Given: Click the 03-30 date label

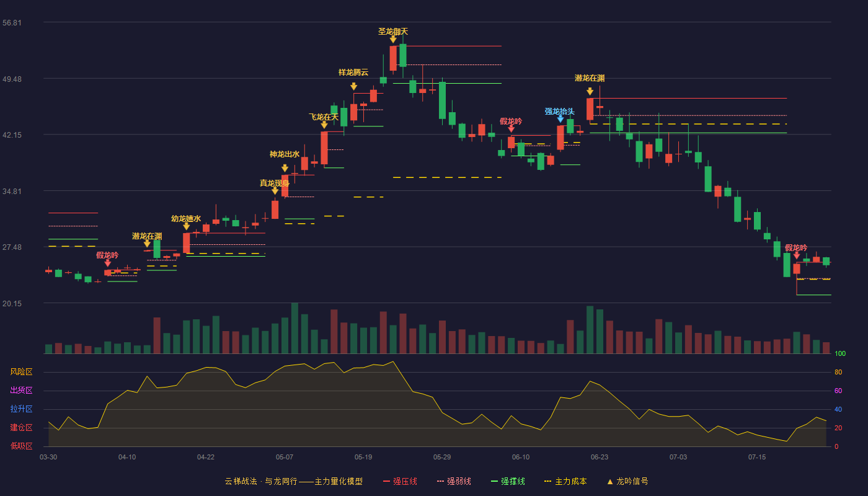Looking at the screenshot, I should [48, 457].
